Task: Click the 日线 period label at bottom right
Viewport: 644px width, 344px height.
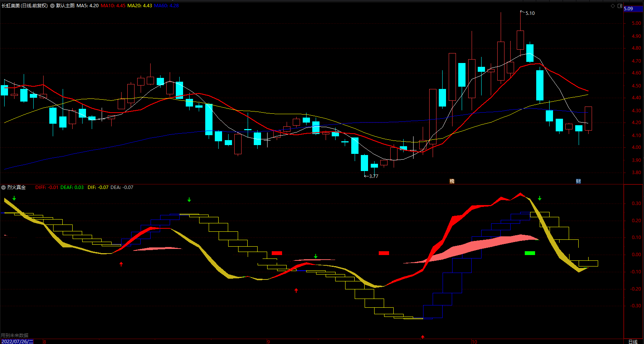Action: pos(633,341)
